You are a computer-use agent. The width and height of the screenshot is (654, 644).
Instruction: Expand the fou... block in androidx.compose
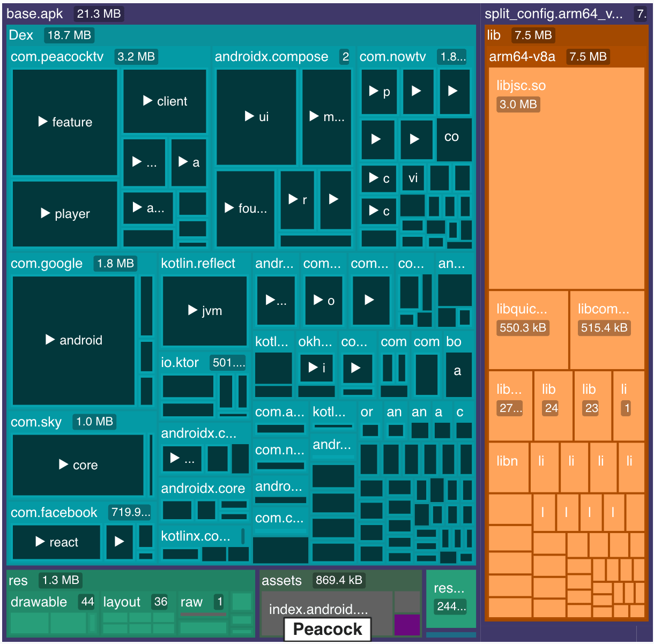tap(245, 208)
